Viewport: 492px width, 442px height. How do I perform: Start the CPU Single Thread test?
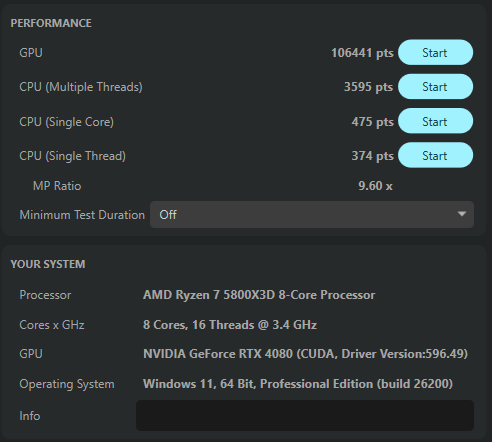(x=435, y=155)
